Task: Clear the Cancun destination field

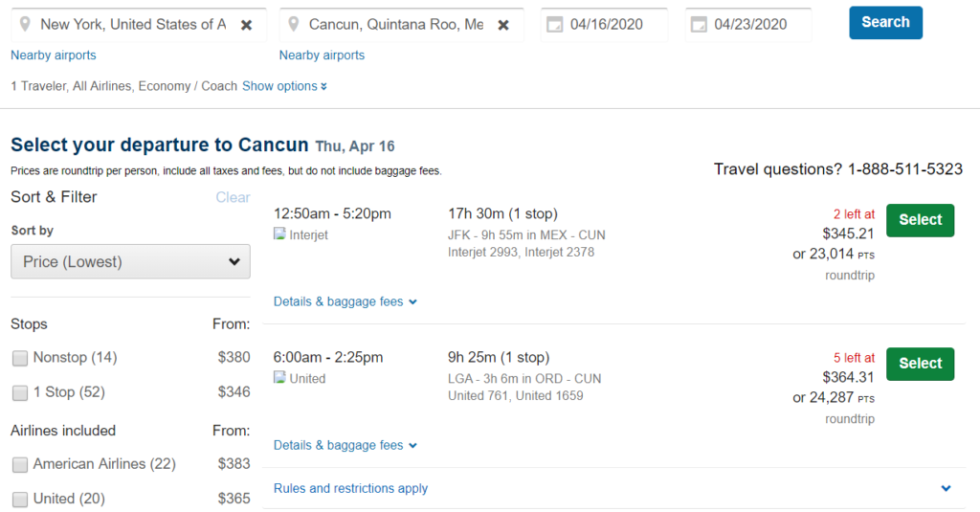Action: coord(503,25)
